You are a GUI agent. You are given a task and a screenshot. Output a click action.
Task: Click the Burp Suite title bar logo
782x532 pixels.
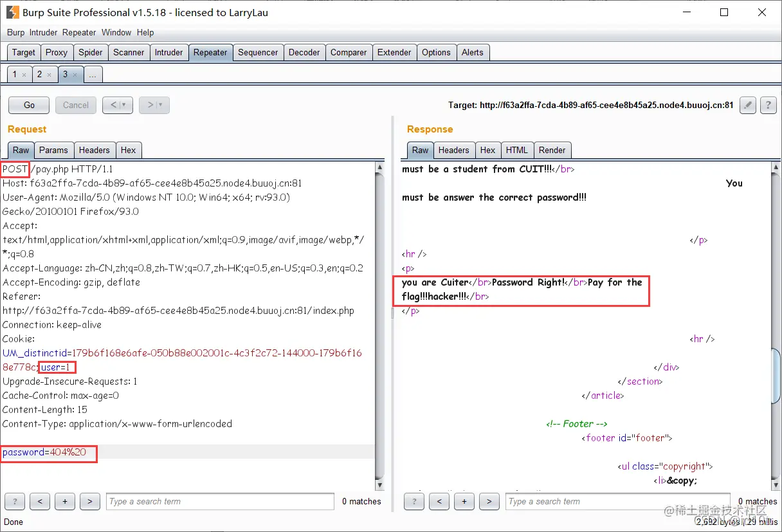pyautogui.click(x=12, y=12)
